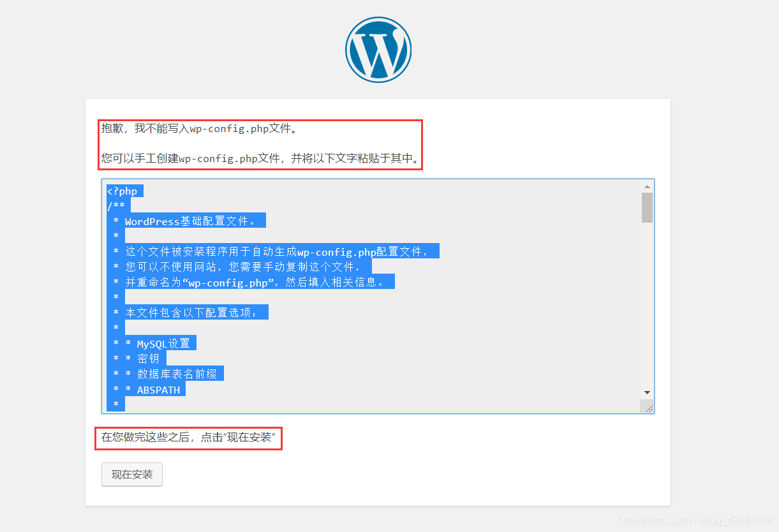Image resolution: width=779 pixels, height=532 pixels.
Task: Click the line '* * 密钥'
Action: click(x=137, y=359)
